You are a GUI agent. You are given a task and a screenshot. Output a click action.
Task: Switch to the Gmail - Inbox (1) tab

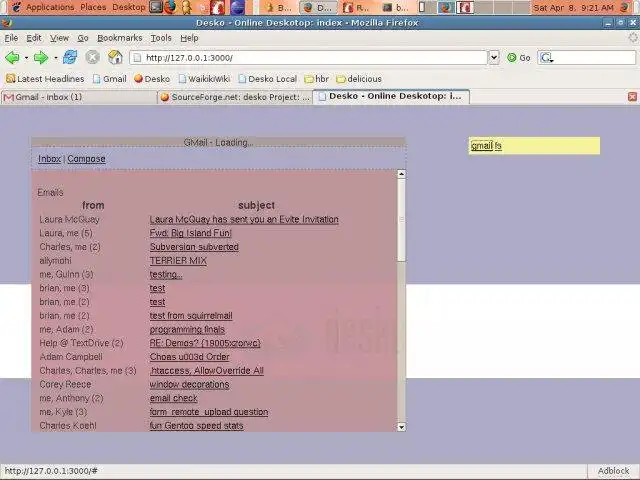tap(79, 97)
